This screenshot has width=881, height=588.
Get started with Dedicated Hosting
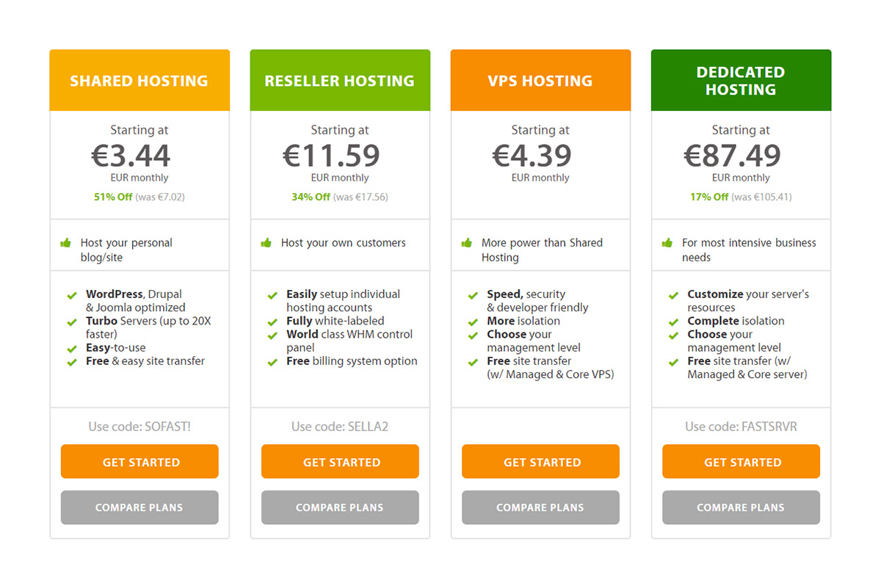[741, 462]
